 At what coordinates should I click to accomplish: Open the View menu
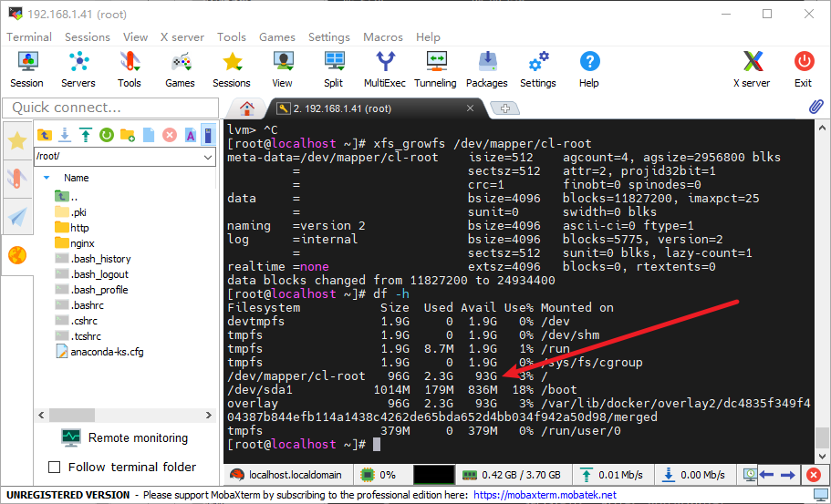[135, 37]
